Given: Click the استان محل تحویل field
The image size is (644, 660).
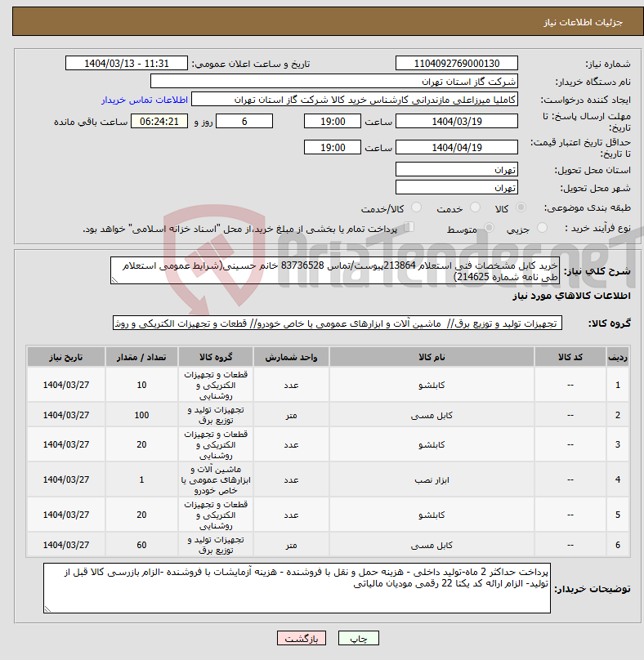Looking at the screenshot, I should pyautogui.click(x=457, y=170).
